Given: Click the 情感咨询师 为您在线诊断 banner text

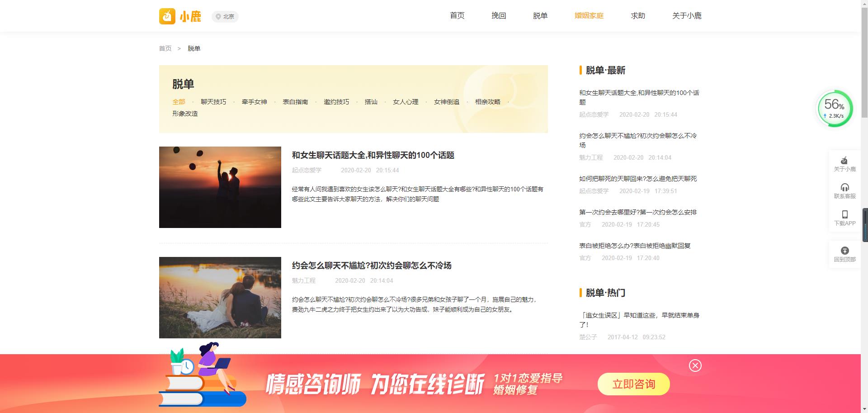Looking at the screenshot, I should 375,384.
